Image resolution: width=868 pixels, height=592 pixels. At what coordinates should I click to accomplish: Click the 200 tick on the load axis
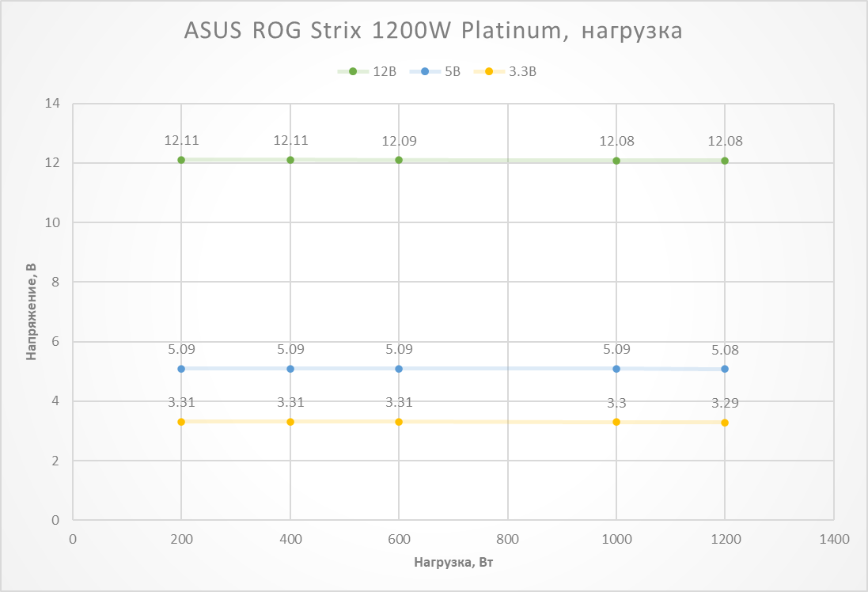coord(181,540)
